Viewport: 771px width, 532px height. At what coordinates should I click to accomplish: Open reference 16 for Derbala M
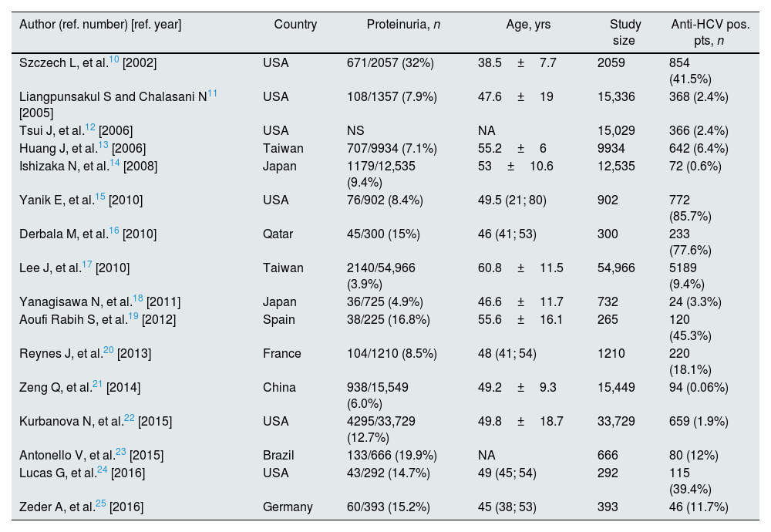coord(115,231)
